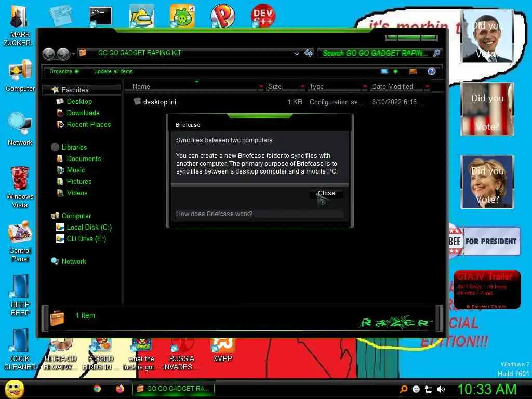Select the Computer desktop icon
The image size is (532, 399).
20,75
